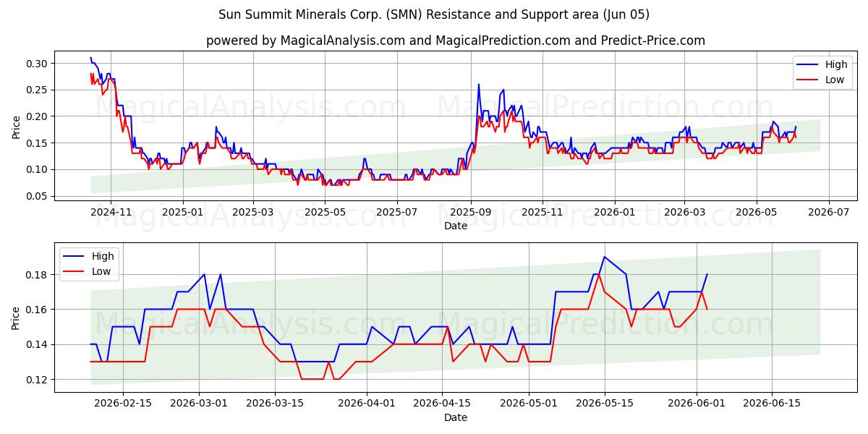Click the top chart '2025-05' date tick

click(325, 213)
